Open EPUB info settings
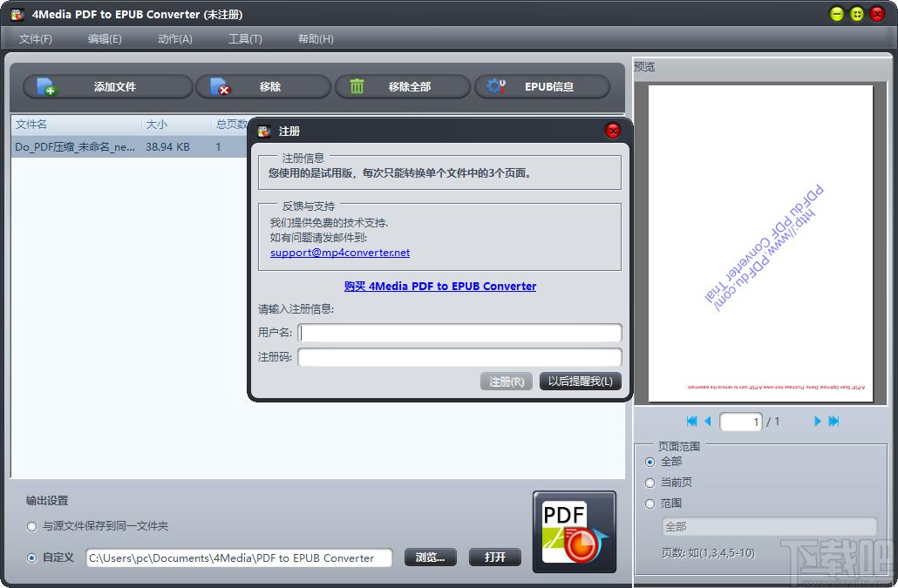 [541, 86]
